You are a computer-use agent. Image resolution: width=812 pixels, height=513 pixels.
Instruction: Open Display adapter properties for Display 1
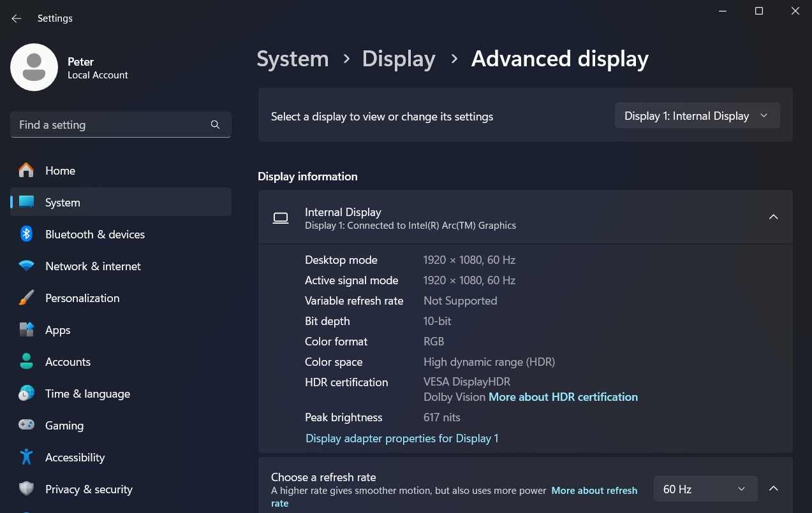pyautogui.click(x=402, y=438)
